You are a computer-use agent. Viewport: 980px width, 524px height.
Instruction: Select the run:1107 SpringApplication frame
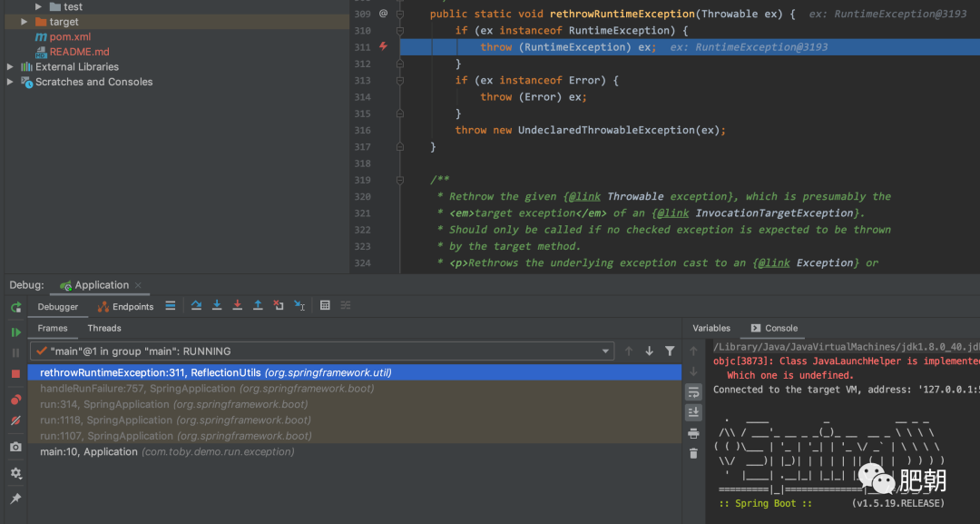coord(355,436)
